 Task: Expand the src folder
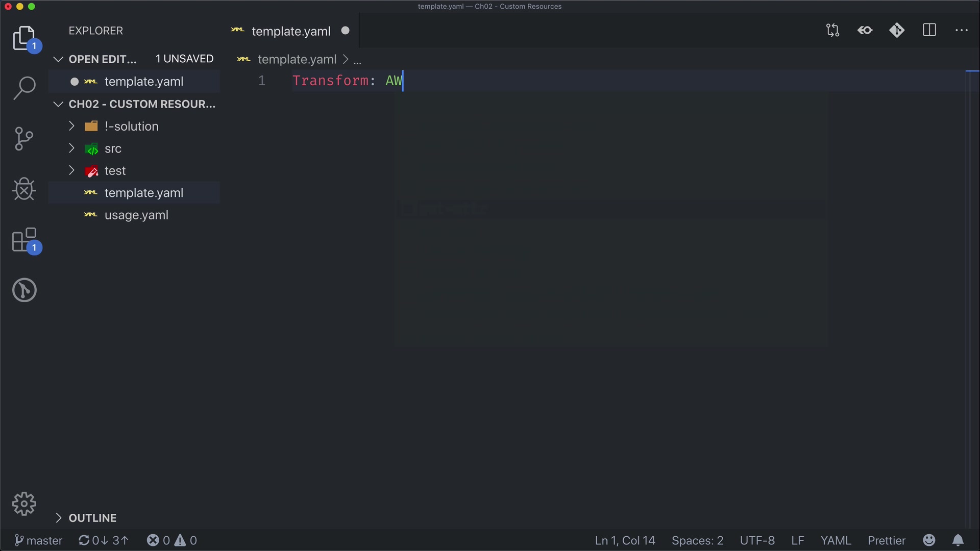pos(113,149)
